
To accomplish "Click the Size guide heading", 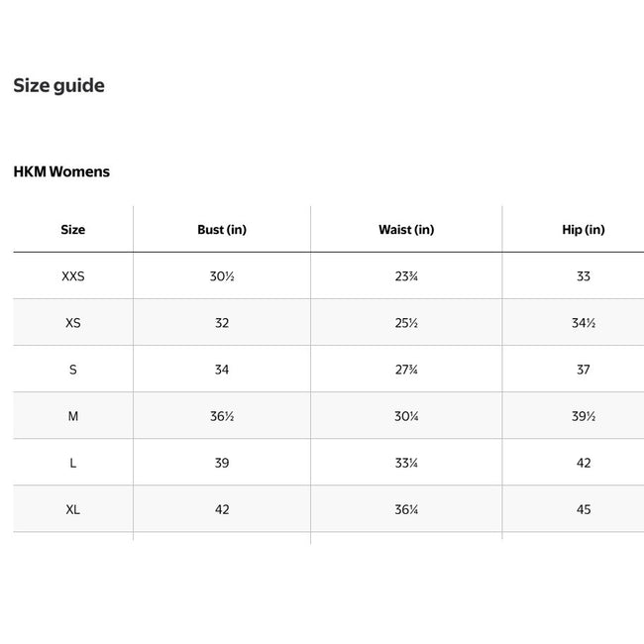I will (x=58, y=86).
